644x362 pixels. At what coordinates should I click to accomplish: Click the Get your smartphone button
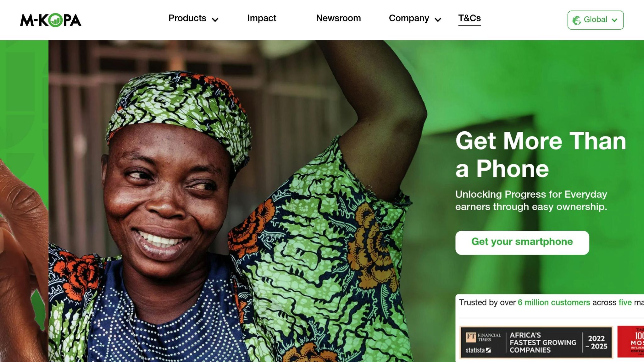point(522,243)
